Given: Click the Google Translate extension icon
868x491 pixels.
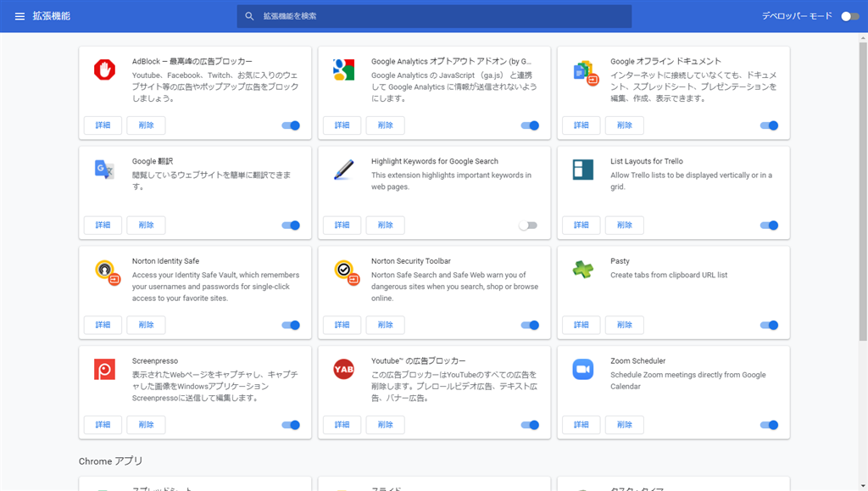Looking at the screenshot, I should point(104,170).
